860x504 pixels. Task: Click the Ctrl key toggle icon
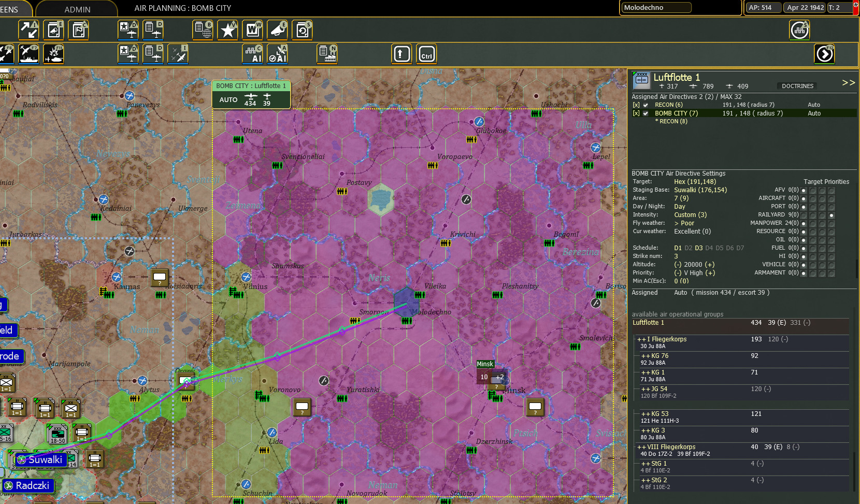click(426, 54)
